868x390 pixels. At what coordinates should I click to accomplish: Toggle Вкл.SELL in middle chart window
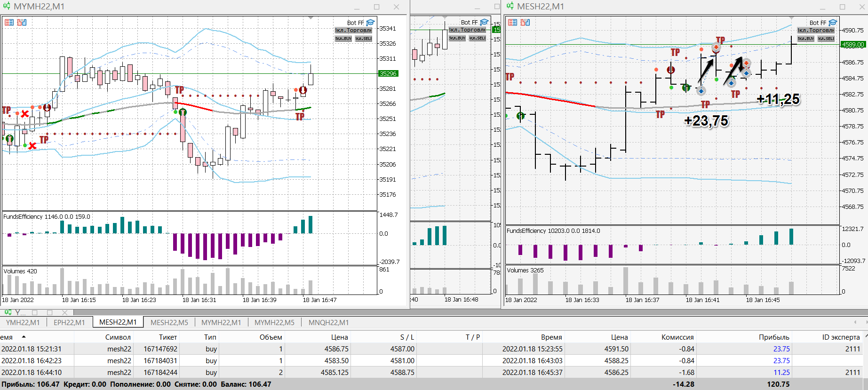click(478, 38)
